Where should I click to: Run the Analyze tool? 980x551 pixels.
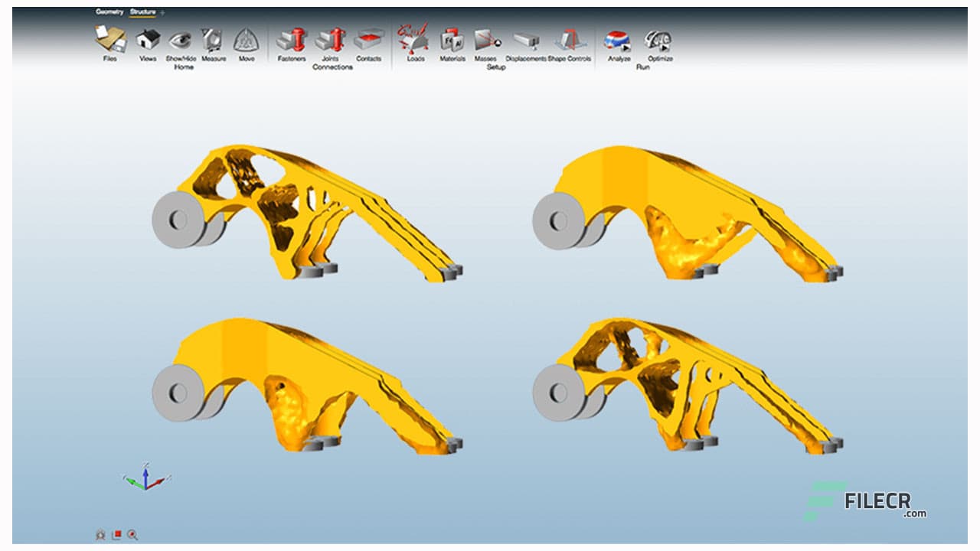point(618,40)
